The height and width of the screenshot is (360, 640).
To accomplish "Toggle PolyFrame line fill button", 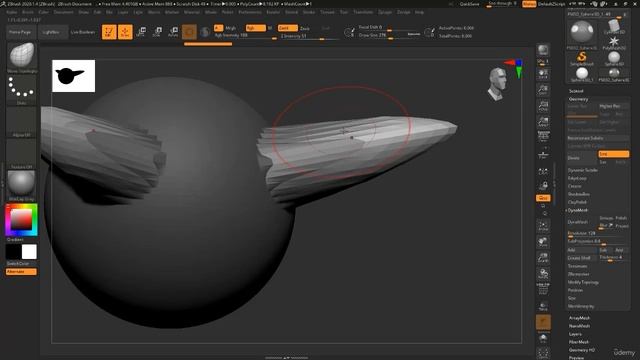I will point(543,290).
